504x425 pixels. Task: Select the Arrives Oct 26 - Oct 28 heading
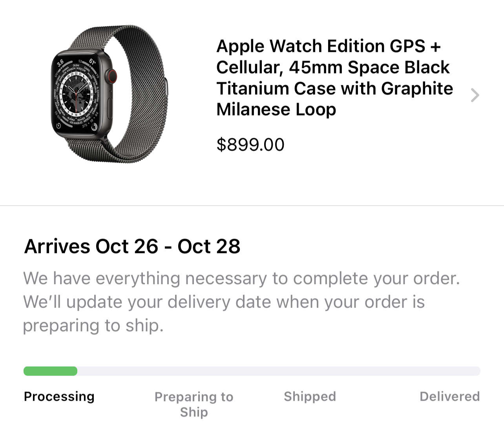click(x=132, y=247)
